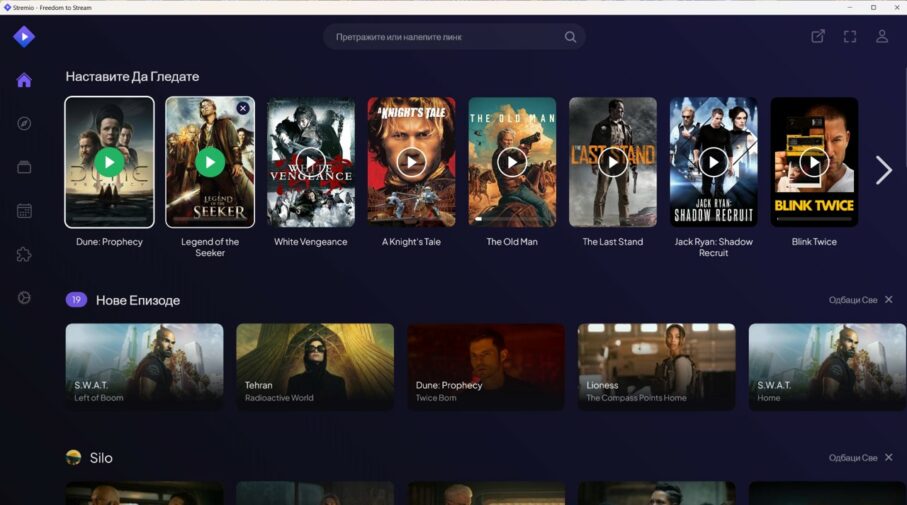
Task: Click the Jack Ryan: Shadow Recruit title text
Action: (x=713, y=247)
